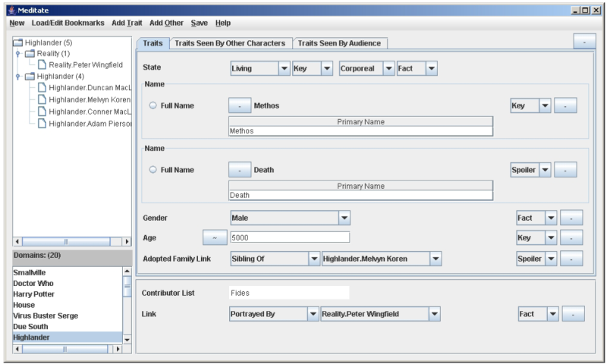Image resolution: width=607 pixels, height=364 pixels.
Task: Open Spoiler dropdown for Adopted Family Link
Action: (x=536, y=259)
